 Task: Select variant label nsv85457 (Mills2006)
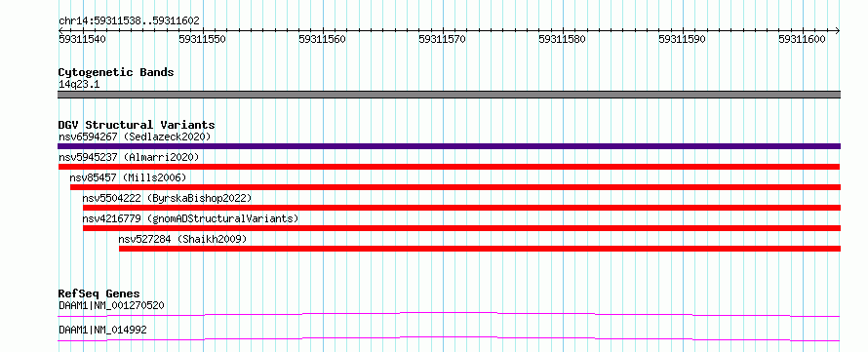(128, 177)
